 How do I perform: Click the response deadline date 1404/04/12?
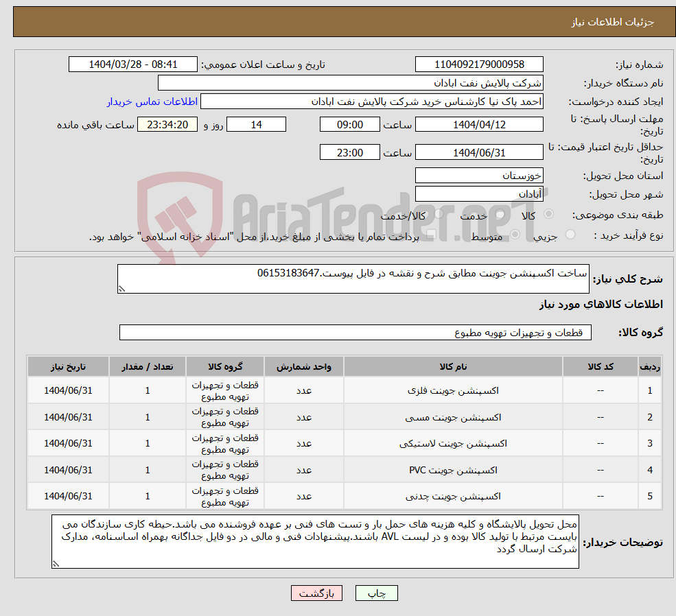coord(479,124)
